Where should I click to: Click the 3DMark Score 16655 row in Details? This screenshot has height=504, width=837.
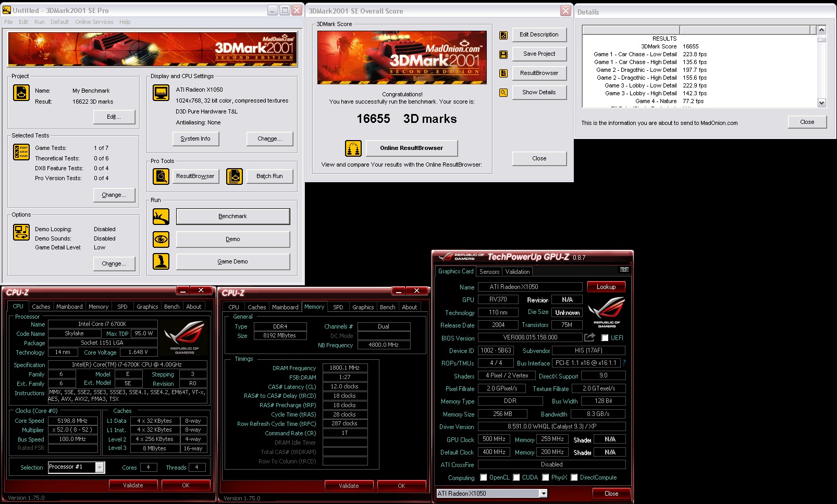coord(699,46)
